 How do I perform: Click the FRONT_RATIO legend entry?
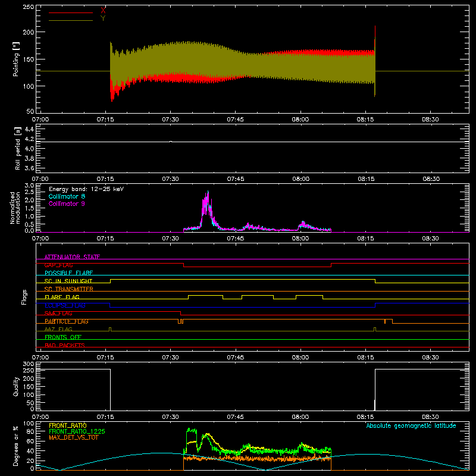tap(68, 425)
